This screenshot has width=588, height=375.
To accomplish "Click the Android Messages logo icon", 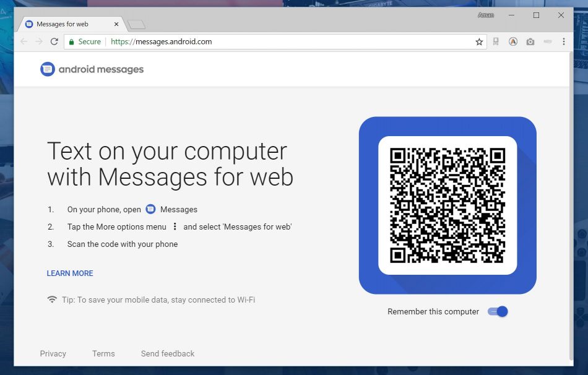I will pos(48,69).
